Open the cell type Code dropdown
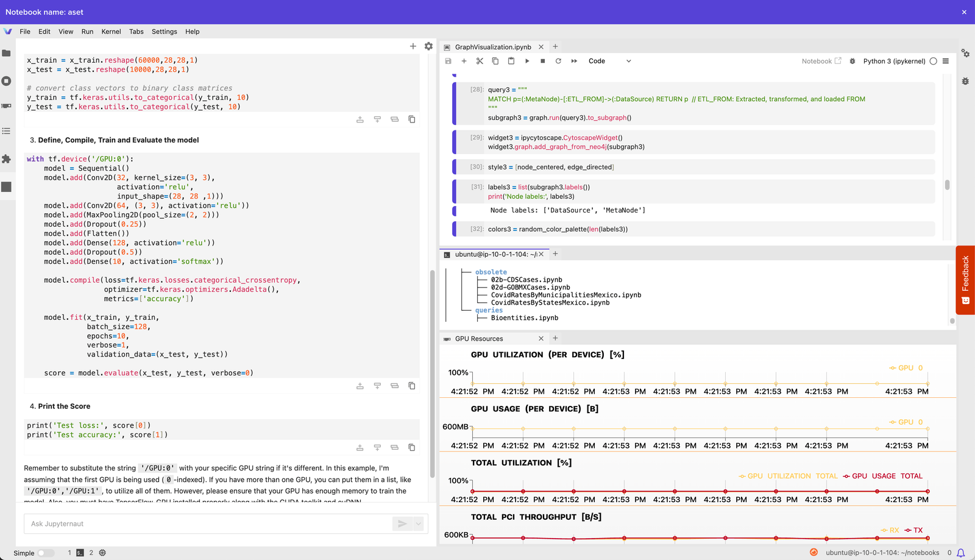 coord(609,61)
